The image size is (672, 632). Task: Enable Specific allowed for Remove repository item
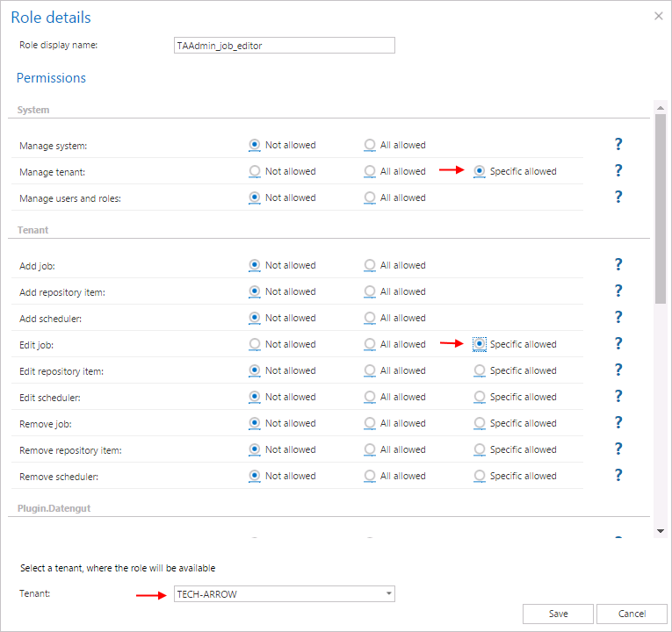coord(480,449)
